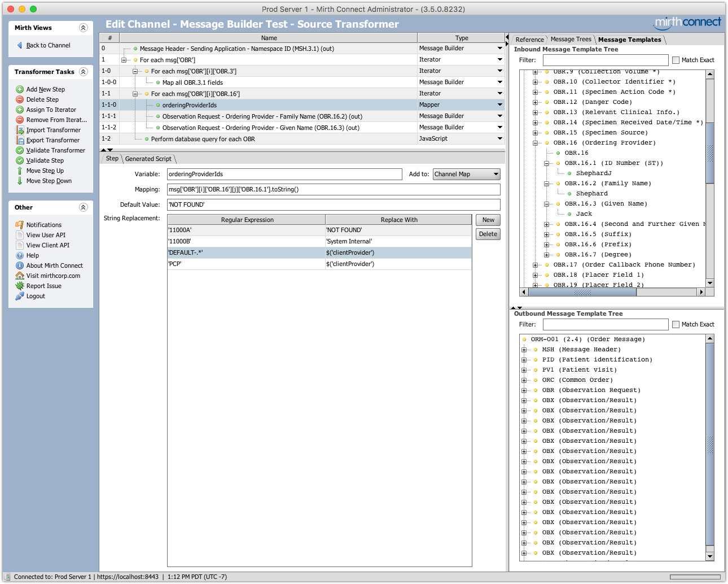The height and width of the screenshot is (584, 728).
Task: Click the status bar connection icon
Action: pyautogui.click(x=7, y=577)
